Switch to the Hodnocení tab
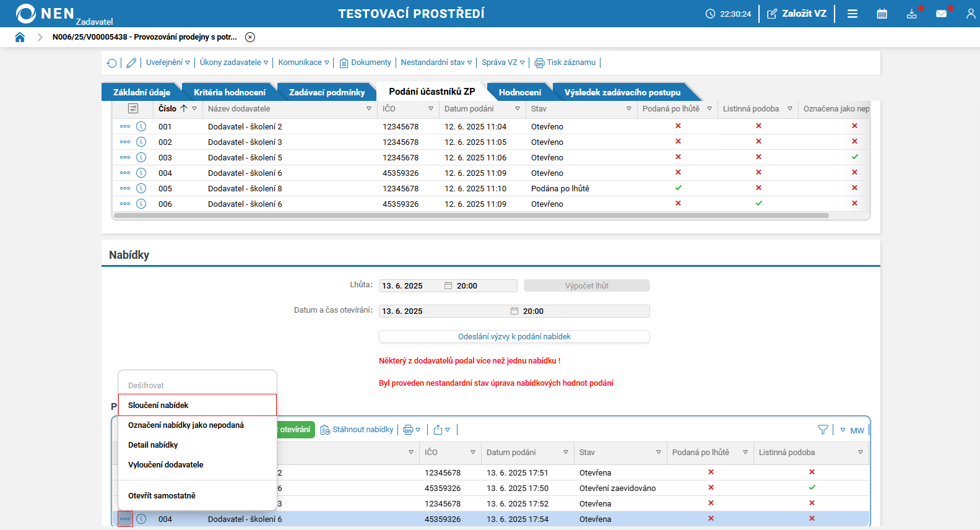980x530 pixels. (519, 92)
